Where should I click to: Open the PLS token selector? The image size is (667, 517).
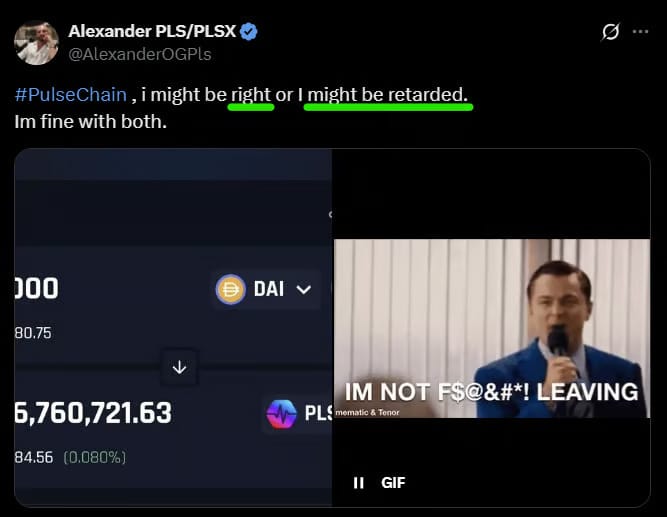[298, 414]
